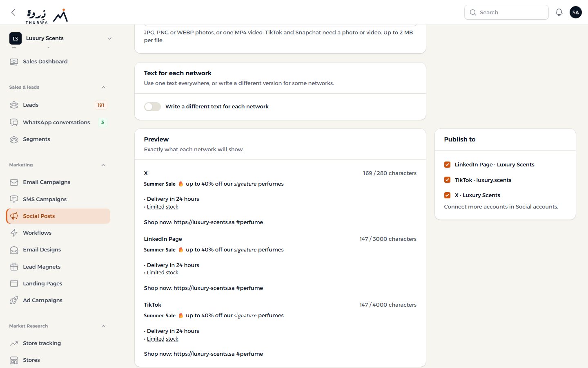Go to Sales Dashboard
The image size is (588, 368).
point(58,62)
